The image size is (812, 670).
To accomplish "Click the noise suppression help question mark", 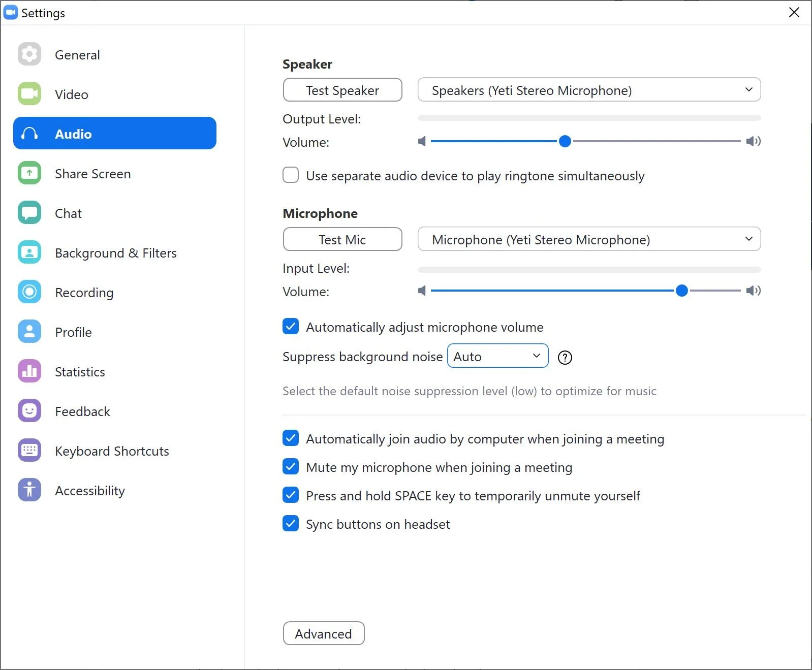I will 565,358.
